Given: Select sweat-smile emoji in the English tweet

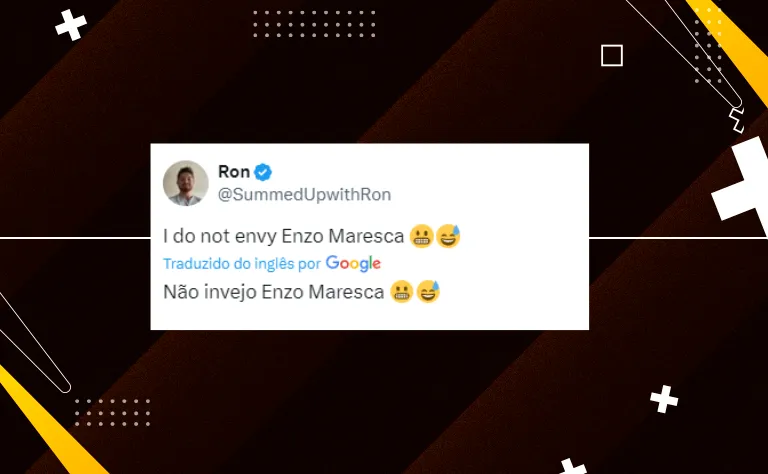Looking at the screenshot, I should [448, 236].
